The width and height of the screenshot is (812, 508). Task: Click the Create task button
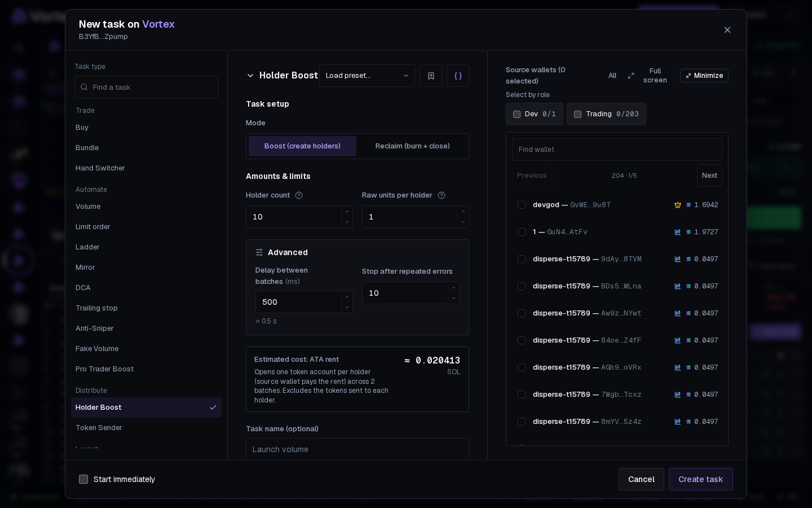pos(701,479)
